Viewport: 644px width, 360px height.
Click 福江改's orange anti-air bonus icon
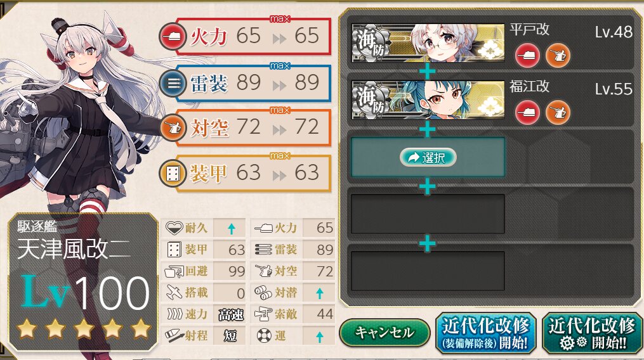558,112
